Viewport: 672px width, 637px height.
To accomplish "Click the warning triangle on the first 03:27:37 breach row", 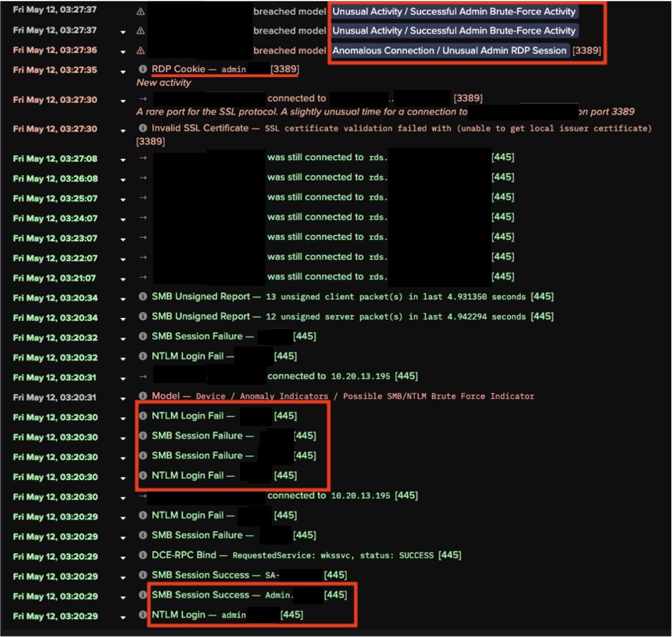I will (139, 11).
